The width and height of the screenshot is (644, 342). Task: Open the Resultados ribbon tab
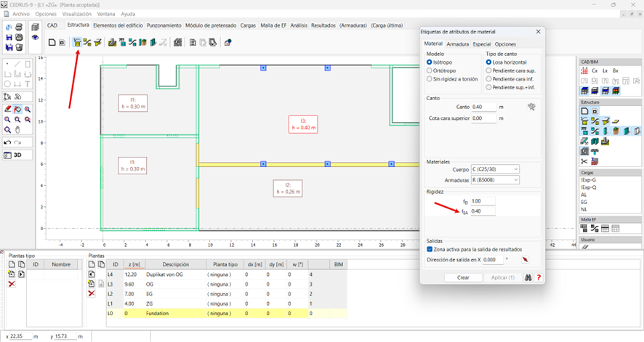[x=323, y=25]
